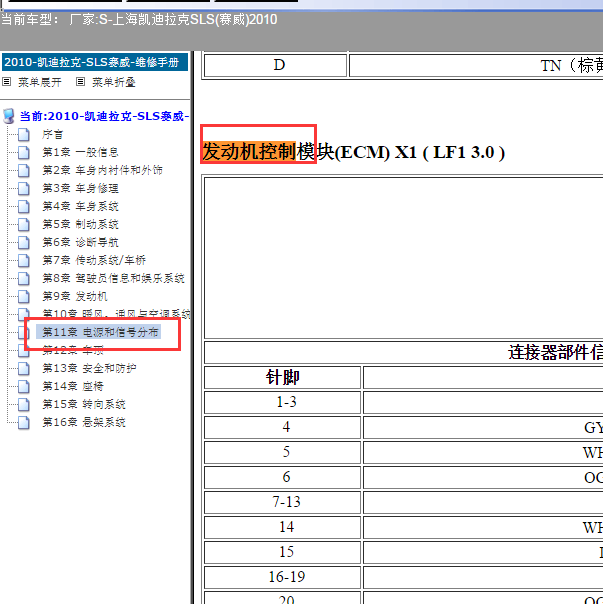Click the 针脚 column header

pos(282,377)
